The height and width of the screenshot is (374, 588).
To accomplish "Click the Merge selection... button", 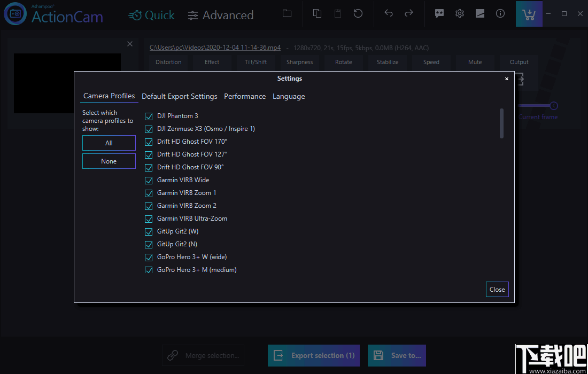I will coord(203,355).
